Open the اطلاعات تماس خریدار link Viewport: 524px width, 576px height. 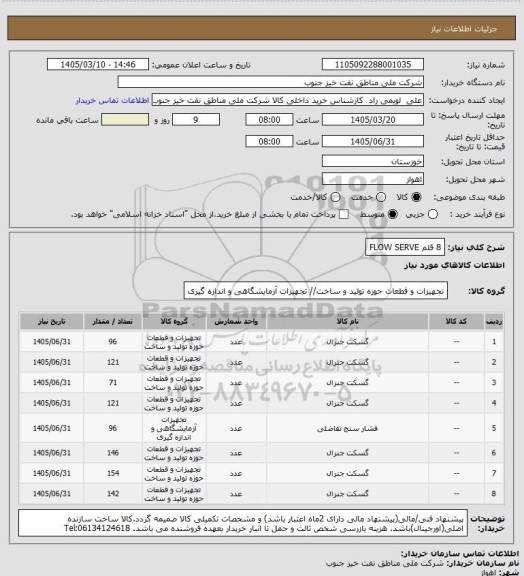click(x=112, y=100)
